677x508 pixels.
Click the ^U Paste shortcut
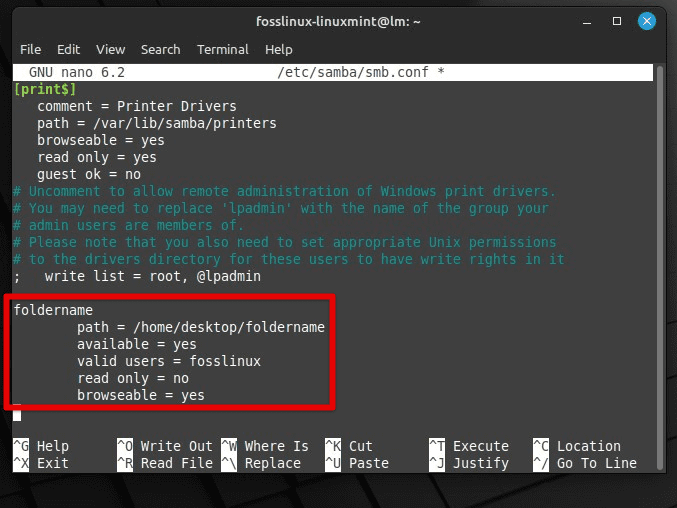[357, 463]
